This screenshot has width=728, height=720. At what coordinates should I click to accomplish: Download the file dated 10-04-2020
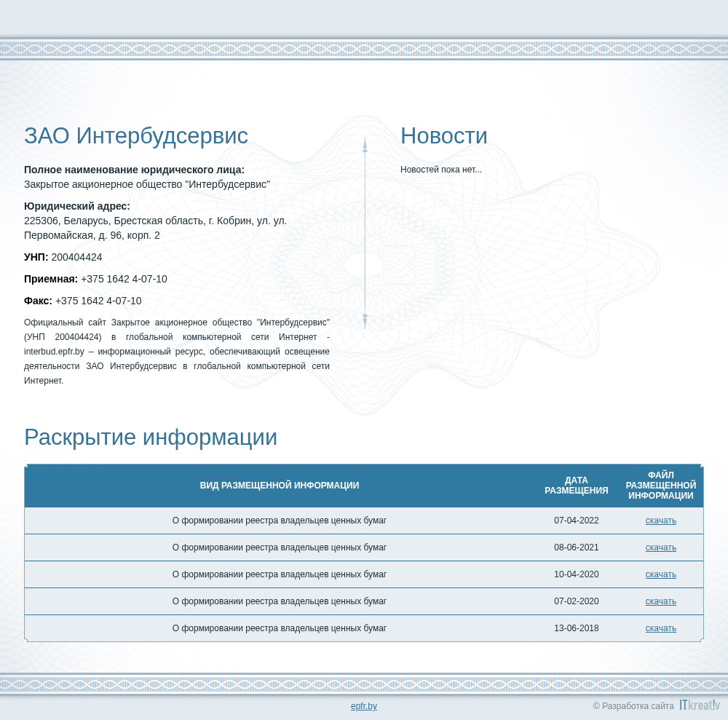(x=660, y=574)
